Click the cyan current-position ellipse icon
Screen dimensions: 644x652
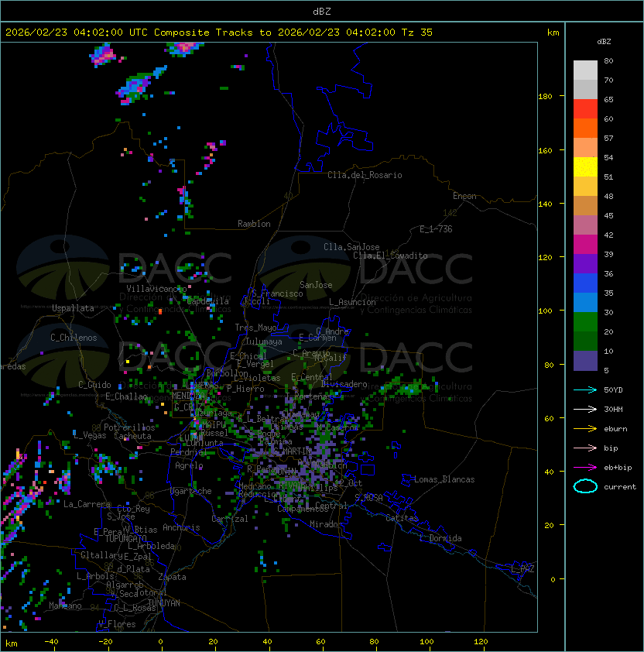[x=585, y=486]
